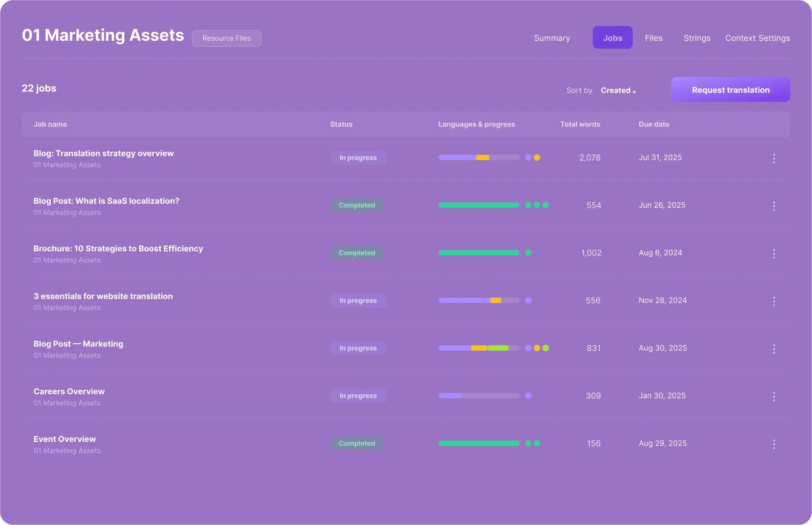
Task: Open the three-dot menu for the Brochure job
Action: (774, 254)
